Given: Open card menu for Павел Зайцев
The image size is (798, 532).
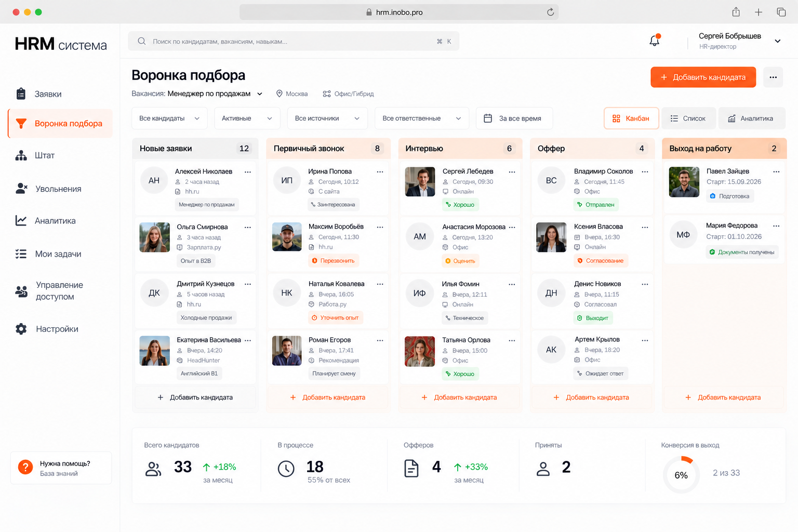Looking at the screenshot, I should [x=776, y=171].
